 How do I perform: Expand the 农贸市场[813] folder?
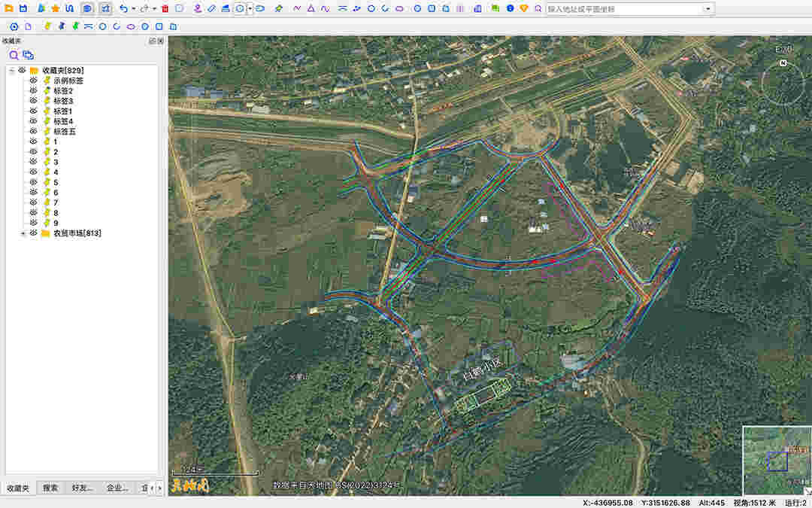pyautogui.click(x=23, y=233)
